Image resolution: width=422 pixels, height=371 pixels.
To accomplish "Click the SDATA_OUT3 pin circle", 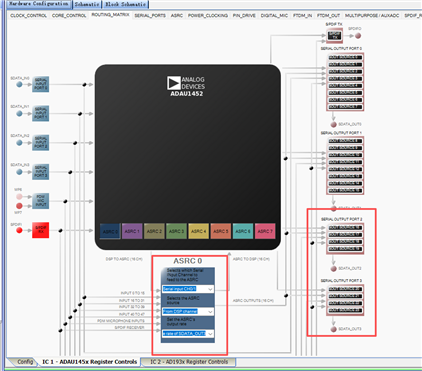I will (x=333, y=329).
